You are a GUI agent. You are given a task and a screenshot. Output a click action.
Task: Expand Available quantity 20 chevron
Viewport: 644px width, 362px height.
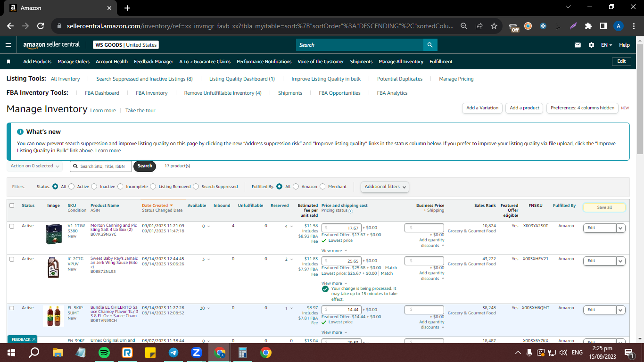point(208,308)
